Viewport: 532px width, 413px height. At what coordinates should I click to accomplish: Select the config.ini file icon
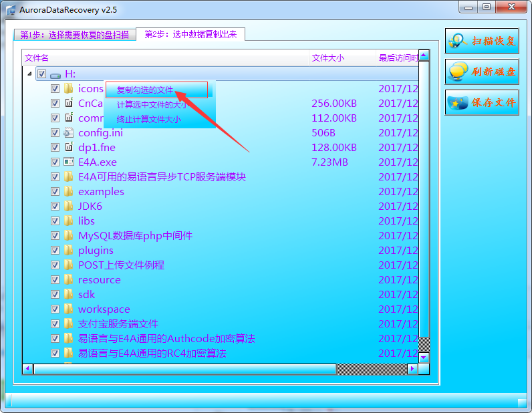69,132
